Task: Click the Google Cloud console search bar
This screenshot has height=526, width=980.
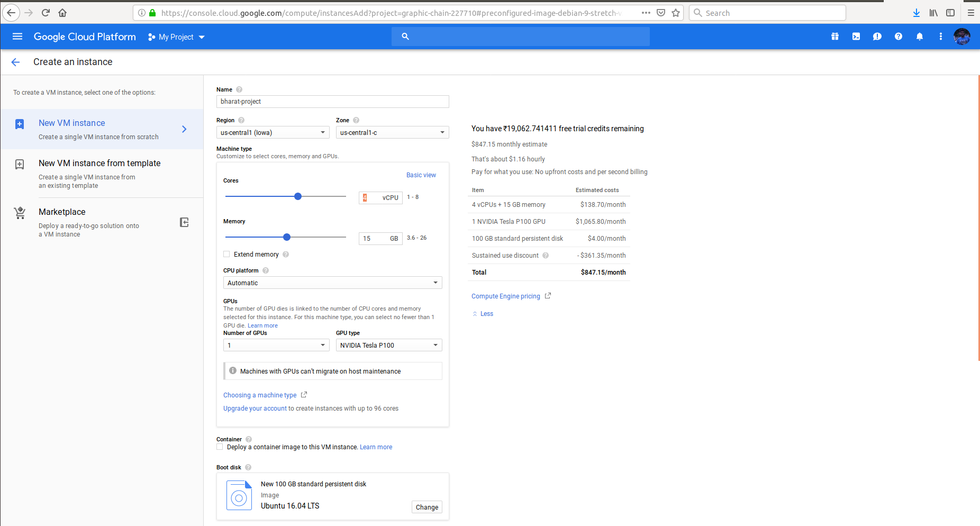Action: 521,37
